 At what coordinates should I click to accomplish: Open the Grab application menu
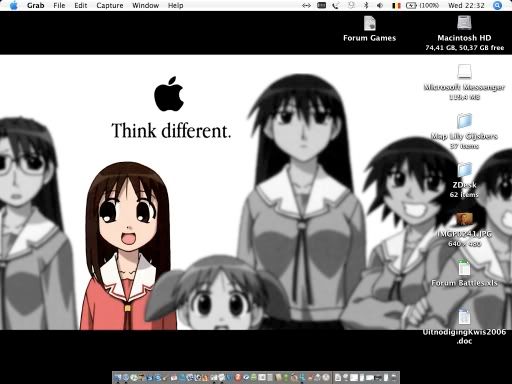[x=36, y=5]
